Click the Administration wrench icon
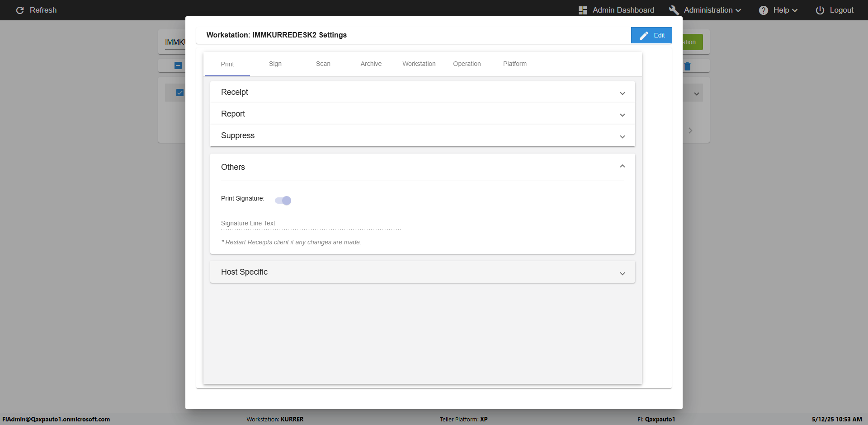868x425 pixels. 674,10
